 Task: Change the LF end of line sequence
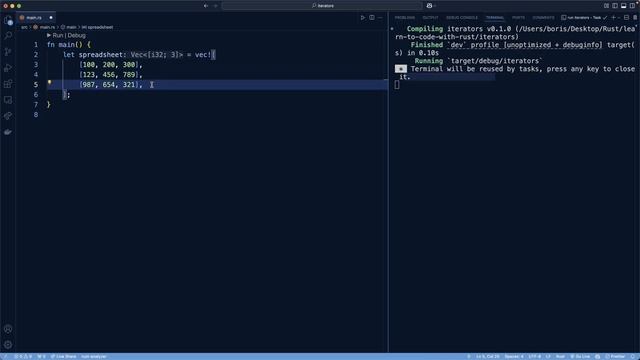click(548, 357)
